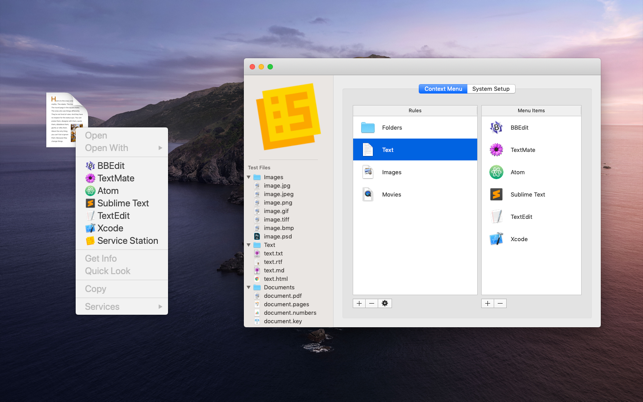Select text.rtf in Test Files
Screen dimensions: 643x402
coord(273,262)
